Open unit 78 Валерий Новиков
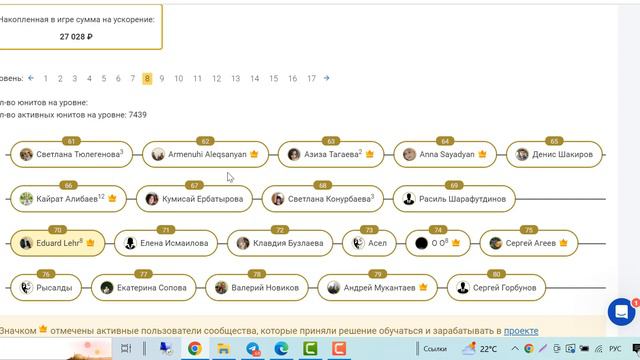 (257, 287)
